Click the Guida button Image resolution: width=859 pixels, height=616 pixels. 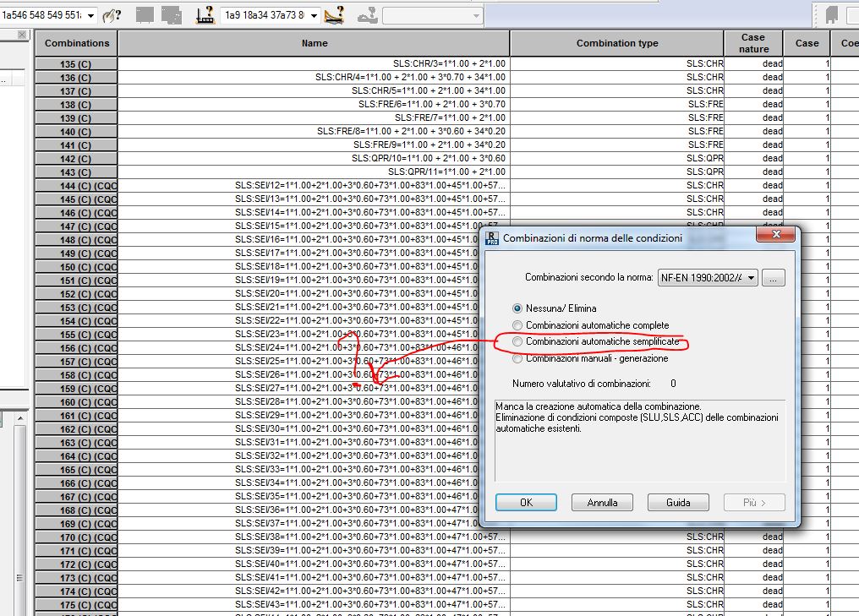[678, 503]
